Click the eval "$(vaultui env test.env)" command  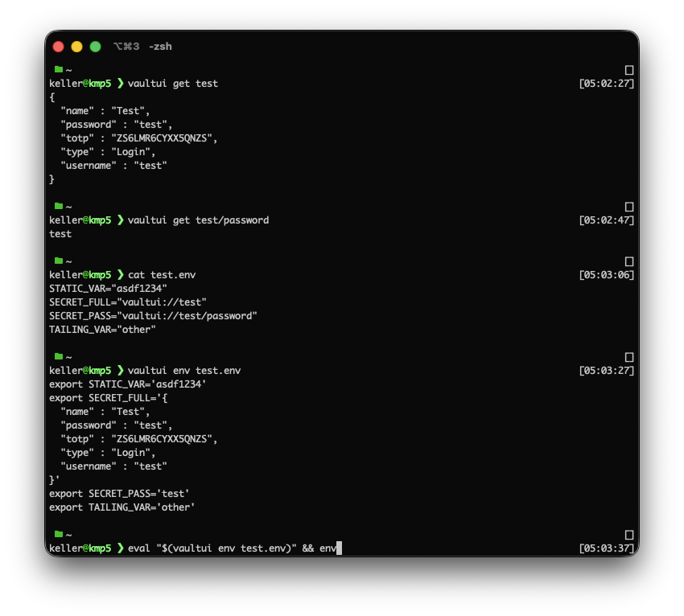click(x=212, y=548)
